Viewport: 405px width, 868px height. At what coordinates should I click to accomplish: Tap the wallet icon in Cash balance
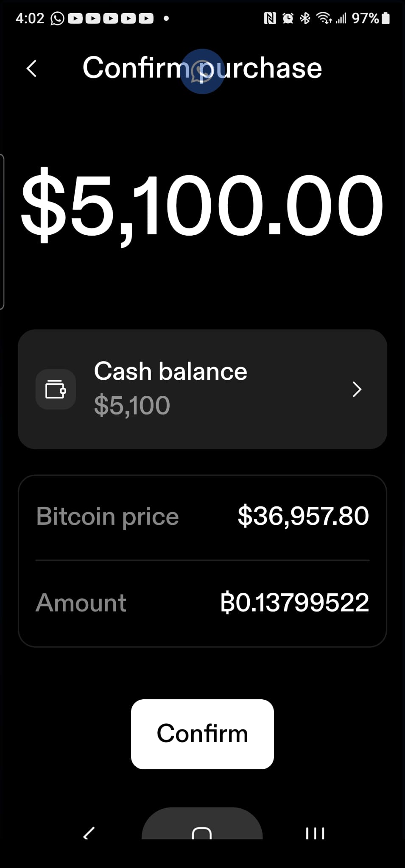click(x=56, y=389)
